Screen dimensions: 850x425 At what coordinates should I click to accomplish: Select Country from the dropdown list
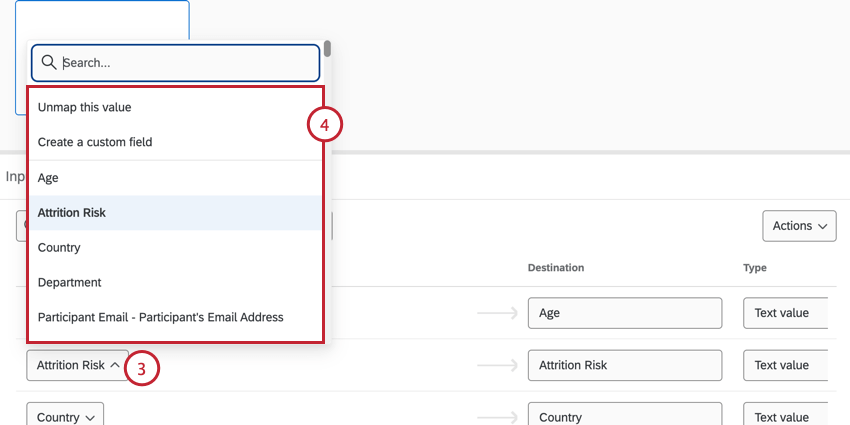pos(59,247)
